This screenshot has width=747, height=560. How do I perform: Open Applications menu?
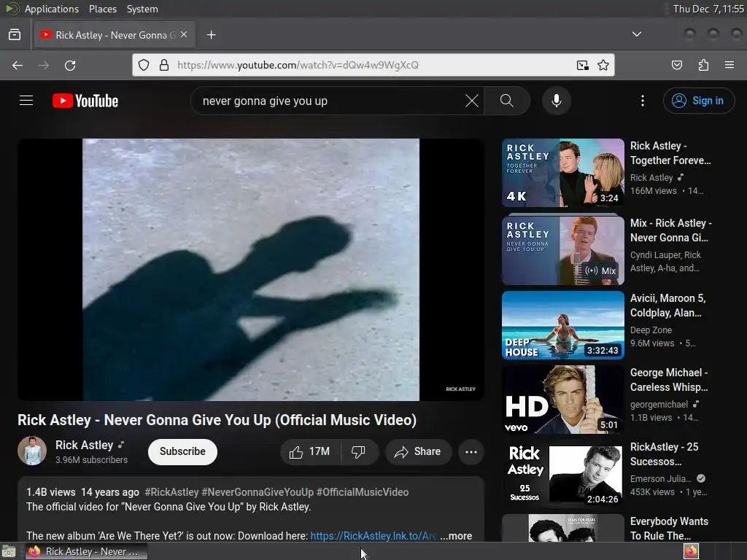(x=52, y=9)
